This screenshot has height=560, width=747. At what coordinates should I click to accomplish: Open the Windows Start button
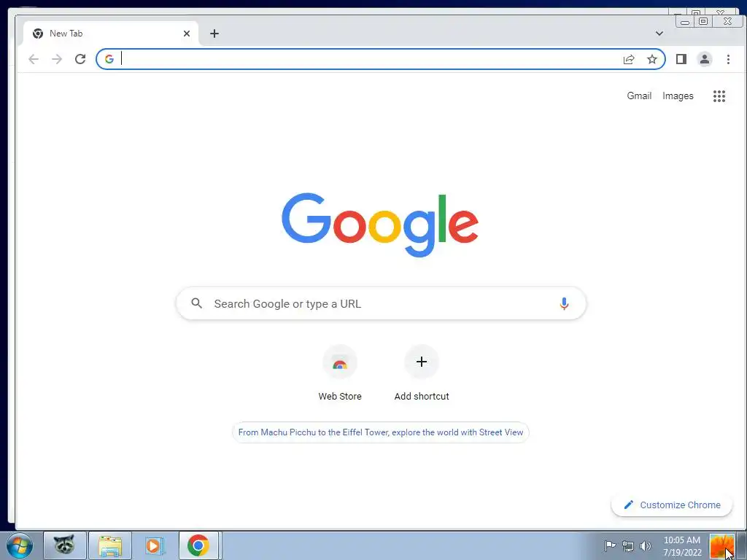coord(20,545)
